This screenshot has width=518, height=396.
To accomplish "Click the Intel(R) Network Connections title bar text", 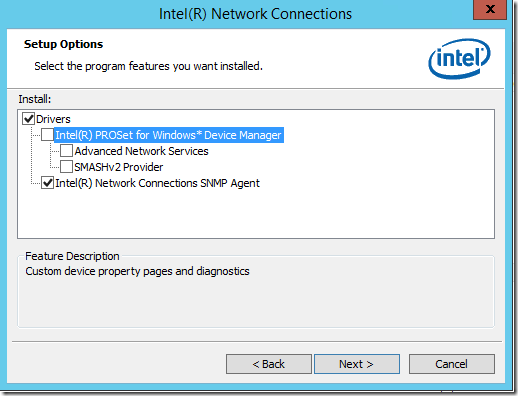I will (x=255, y=14).
